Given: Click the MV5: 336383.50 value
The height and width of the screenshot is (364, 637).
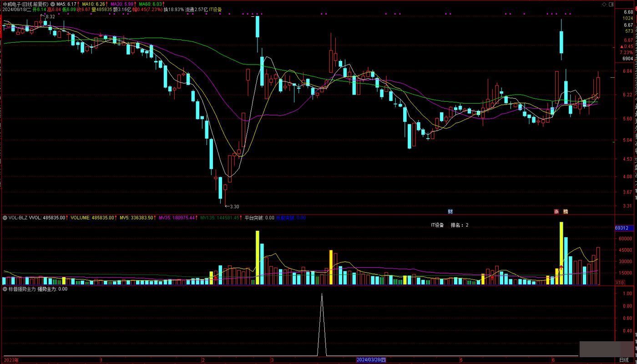Looking at the screenshot, I should pos(136,218).
